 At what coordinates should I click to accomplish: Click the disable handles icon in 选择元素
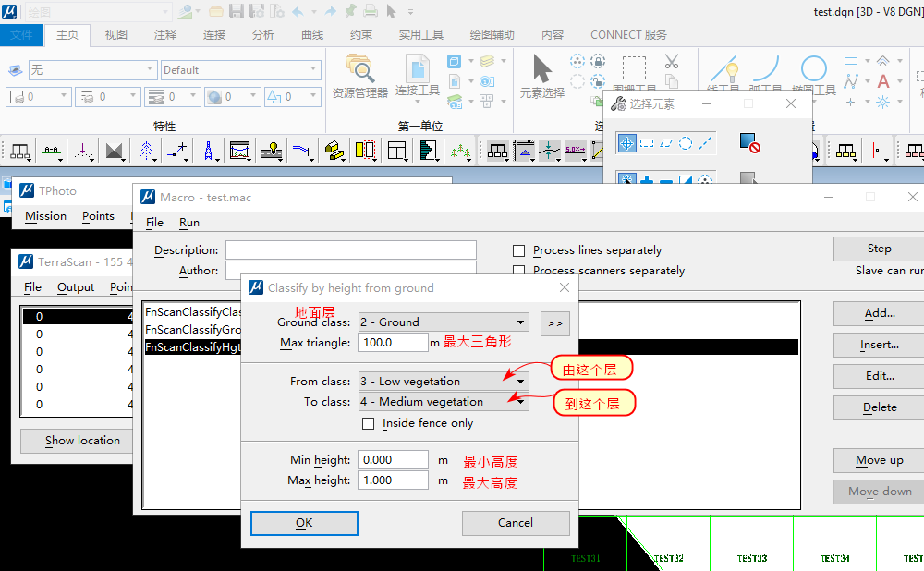coord(749,143)
